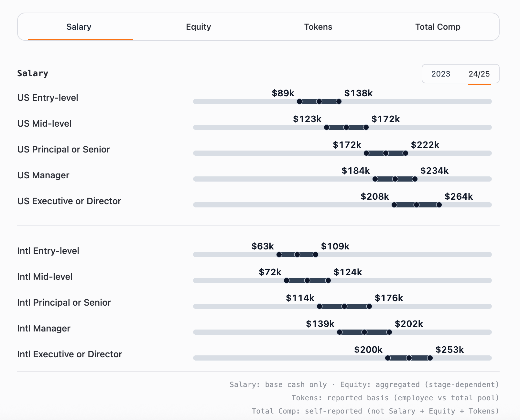Select the Total Comp tab
520x420 pixels.
(438, 27)
